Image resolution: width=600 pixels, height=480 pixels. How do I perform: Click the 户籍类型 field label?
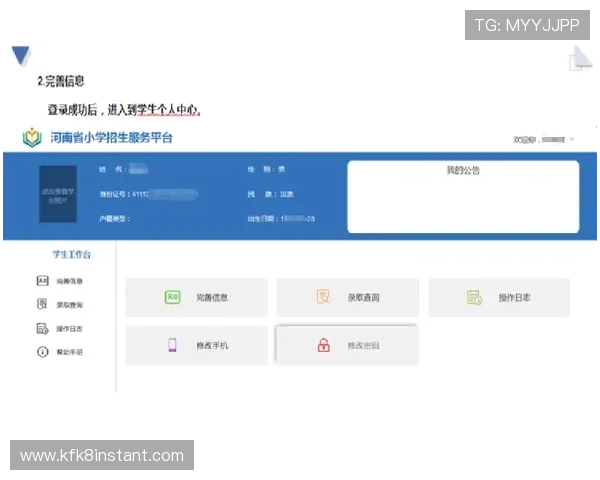coord(114,219)
